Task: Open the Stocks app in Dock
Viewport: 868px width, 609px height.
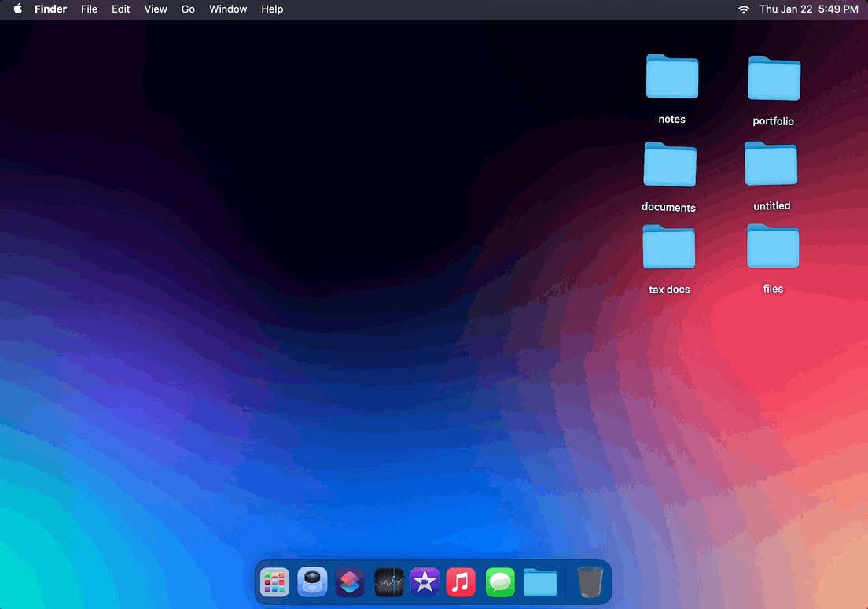Action: 388,582
